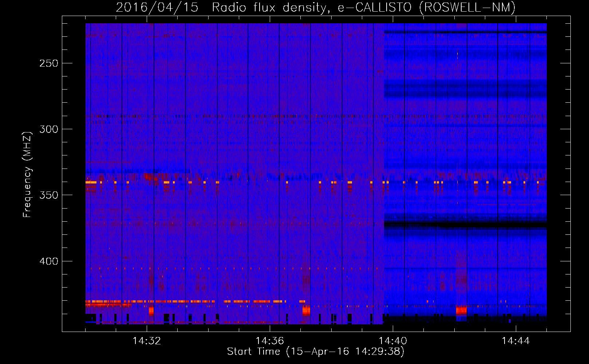The width and height of the screenshot is (589, 364).
Task: Click the Start Time axis label
Action: tap(316, 352)
